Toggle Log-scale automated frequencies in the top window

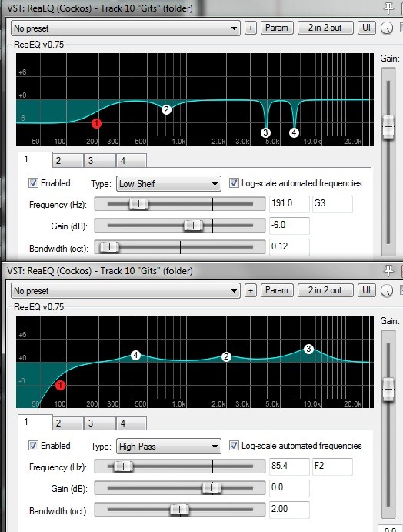coord(234,183)
